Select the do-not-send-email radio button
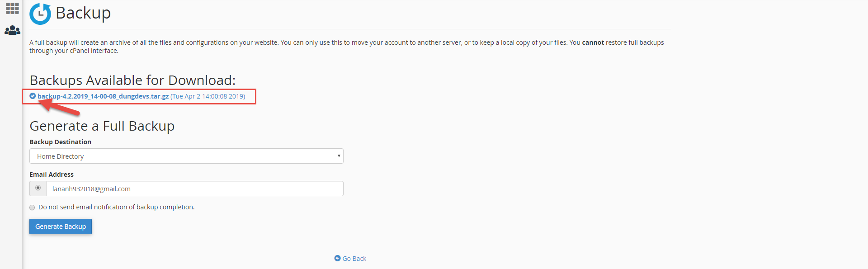The height and width of the screenshot is (269, 868). [32, 208]
